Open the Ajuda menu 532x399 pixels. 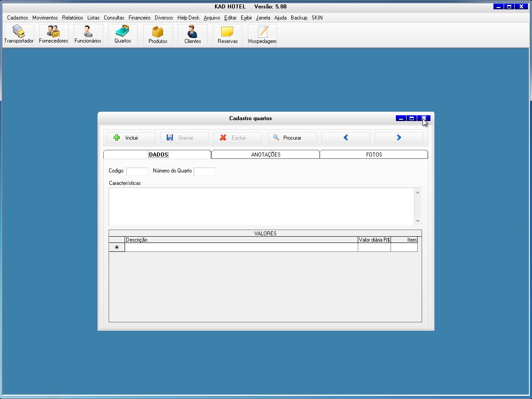(x=281, y=18)
